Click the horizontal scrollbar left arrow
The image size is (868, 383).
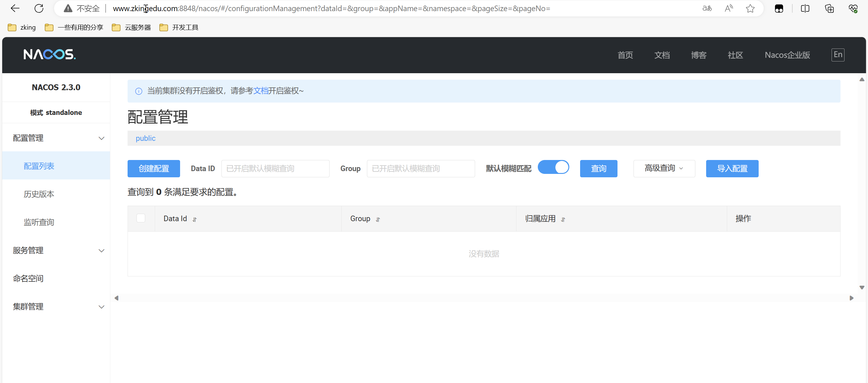116,298
